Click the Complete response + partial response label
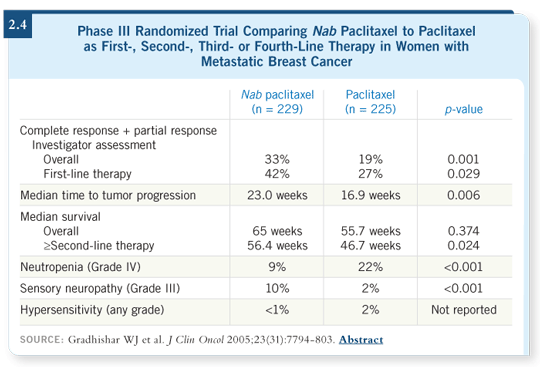The height and width of the screenshot is (367, 540). click(118, 130)
